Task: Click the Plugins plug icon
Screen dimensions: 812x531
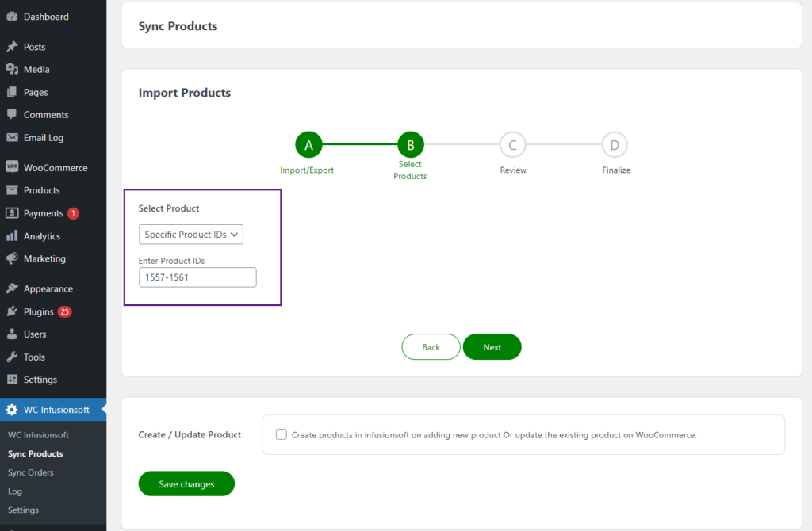Action: click(12, 311)
